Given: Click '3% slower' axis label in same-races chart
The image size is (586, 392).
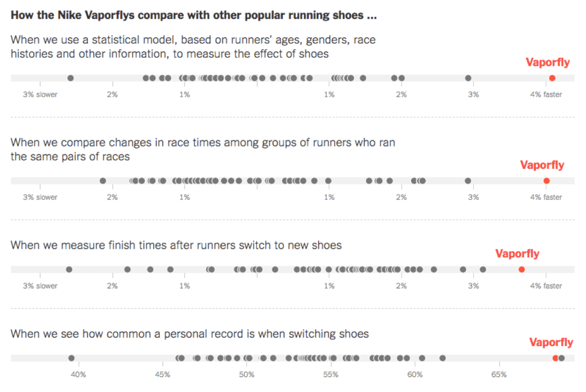Looking at the screenshot, I should 40,197.
